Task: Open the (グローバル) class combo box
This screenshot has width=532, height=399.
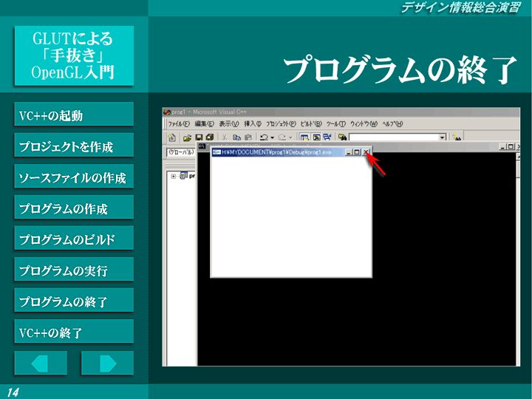Action: click(x=182, y=152)
